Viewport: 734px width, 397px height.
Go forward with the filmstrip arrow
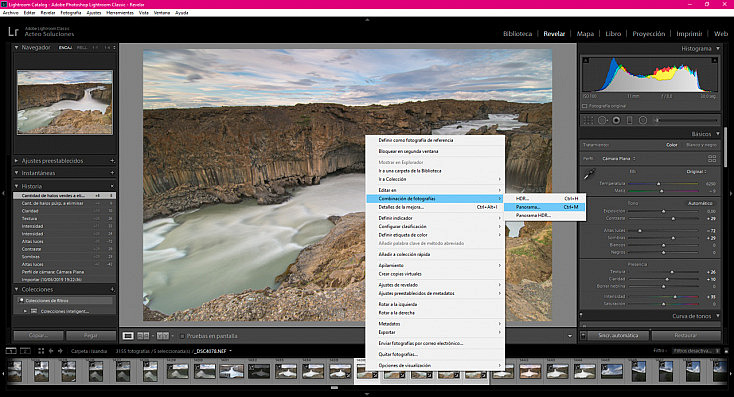pyautogui.click(x=60, y=351)
